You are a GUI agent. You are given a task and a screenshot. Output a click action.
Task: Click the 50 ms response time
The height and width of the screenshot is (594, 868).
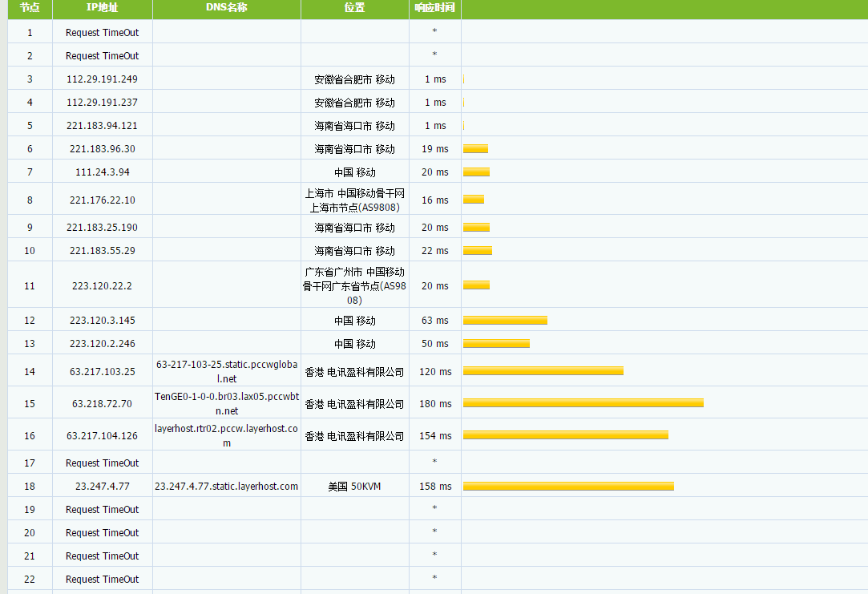[435, 344]
